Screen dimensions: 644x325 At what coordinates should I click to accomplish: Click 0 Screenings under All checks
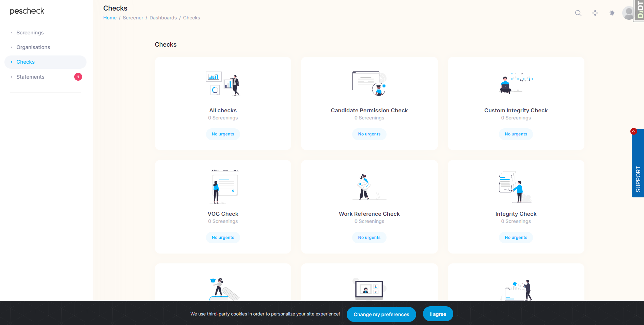click(x=223, y=118)
